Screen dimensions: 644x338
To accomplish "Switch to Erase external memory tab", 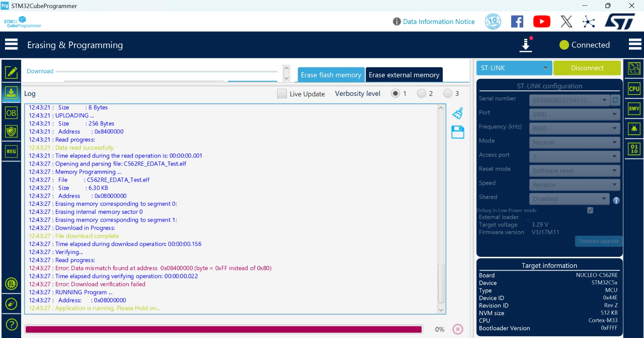I will 404,75.
